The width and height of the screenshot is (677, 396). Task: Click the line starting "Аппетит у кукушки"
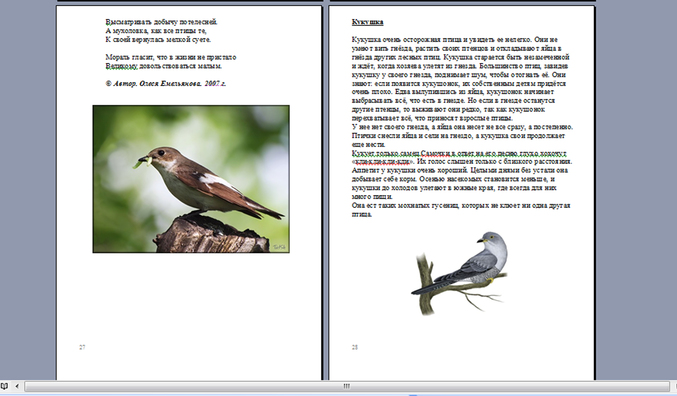click(x=460, y=170)
